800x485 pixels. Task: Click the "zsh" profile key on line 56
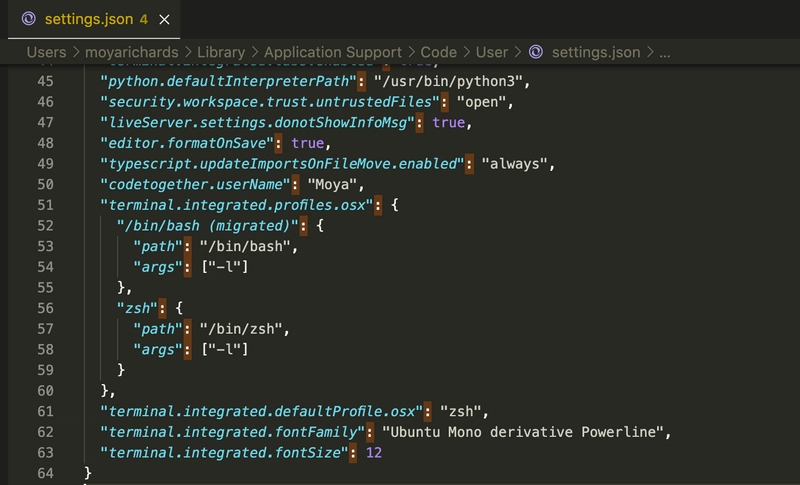pyautogui.click(x=137, y=308)
